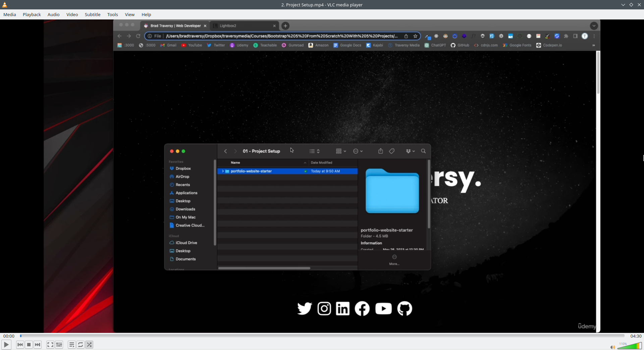
Task: Click the browser reload icon in video
Action: pyautogui.click(x=138, y=36)
